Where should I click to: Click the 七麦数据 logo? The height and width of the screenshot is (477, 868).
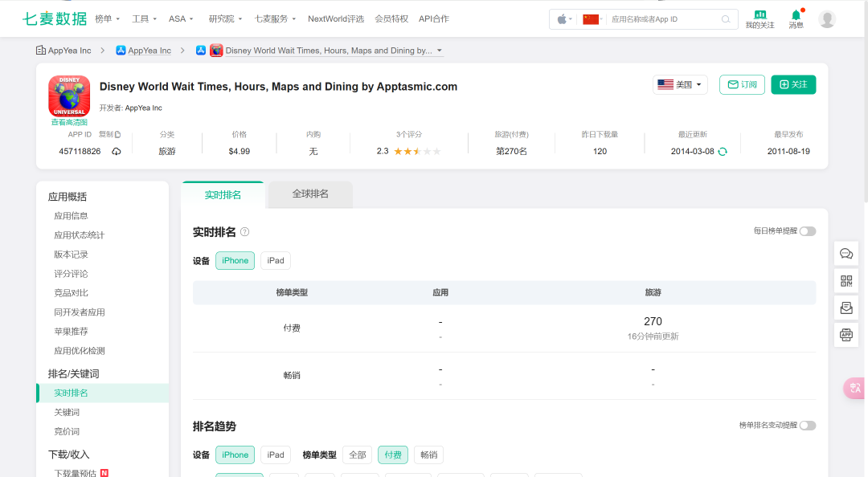(55, 18)
